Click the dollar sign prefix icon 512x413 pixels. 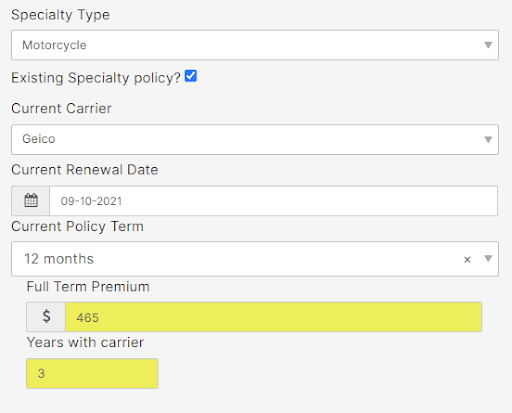click(x=46, y=317)
